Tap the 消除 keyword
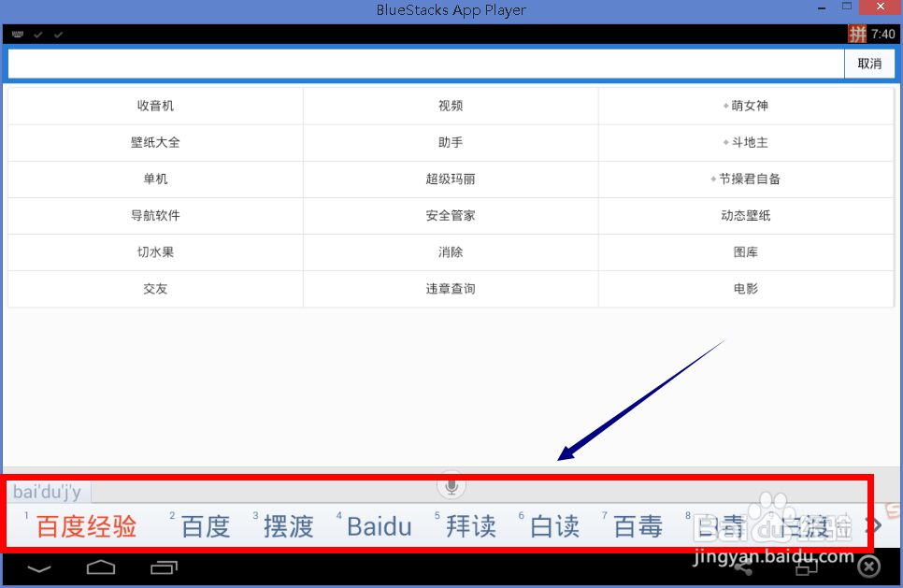903x588 pixels. [451, 252]
